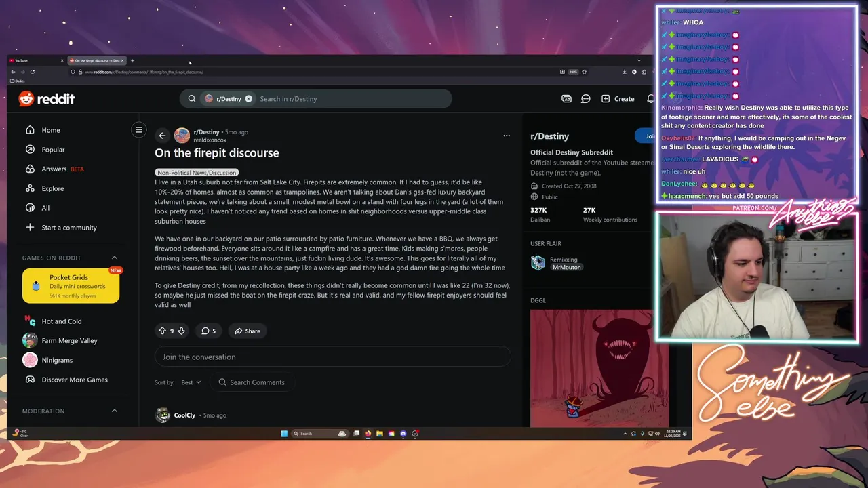Click the r/Destiny title in right panel
The width and height of the screenshot is (868, 488).
(549, 136)
